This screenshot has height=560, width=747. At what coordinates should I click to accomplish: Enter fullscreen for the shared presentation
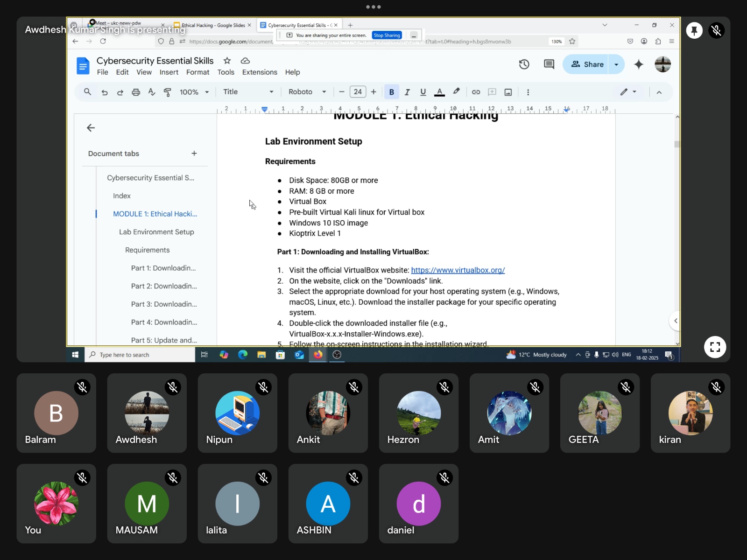715,347
